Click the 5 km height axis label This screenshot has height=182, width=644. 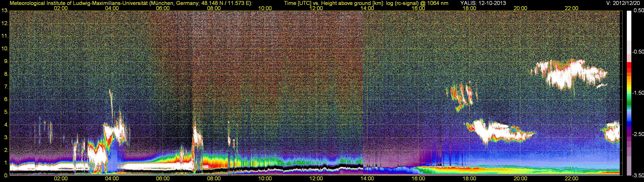(6, 112)
